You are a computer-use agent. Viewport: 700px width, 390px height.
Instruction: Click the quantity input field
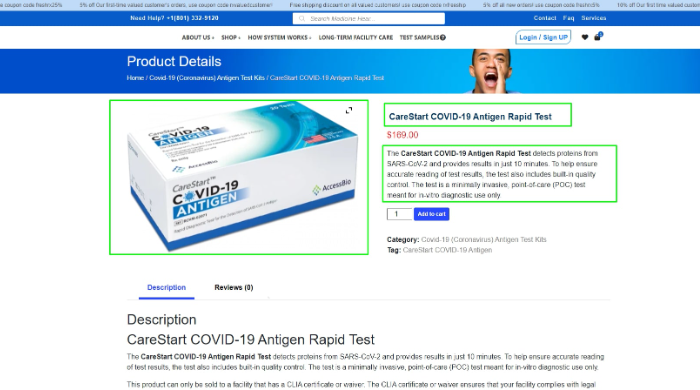click(x=399, y=214)
